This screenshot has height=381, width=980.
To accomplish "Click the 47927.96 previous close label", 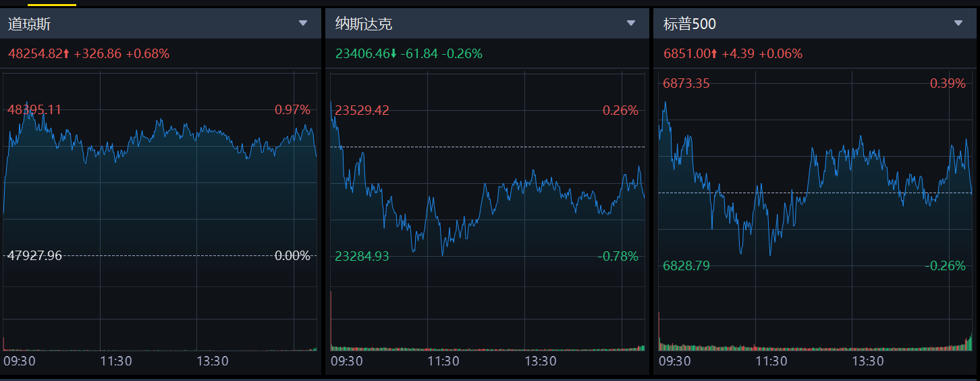I will (x=34, y=256).
